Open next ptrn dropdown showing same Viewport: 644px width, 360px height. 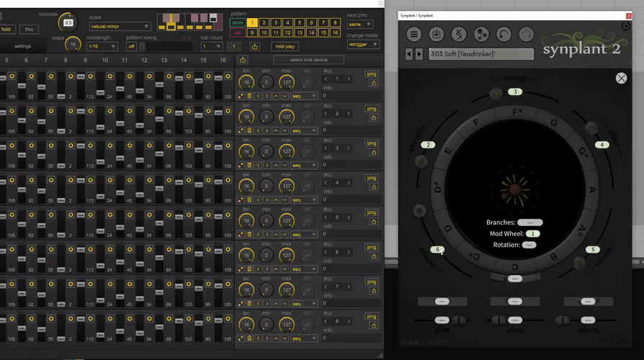360,24
